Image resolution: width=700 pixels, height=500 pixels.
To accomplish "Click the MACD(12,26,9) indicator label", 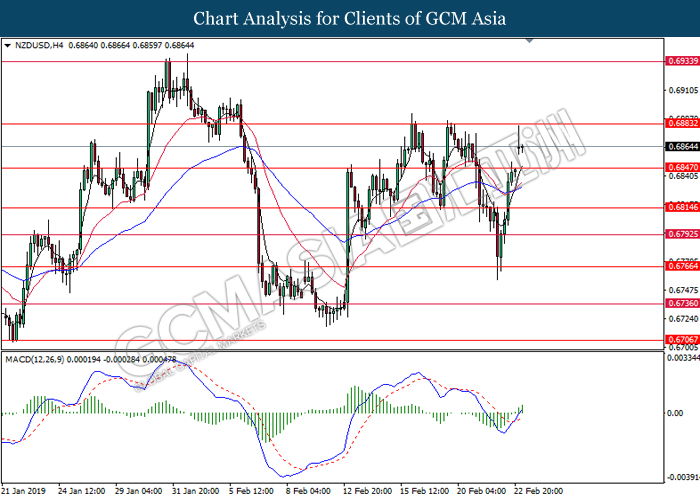I will (x=39, y=359).
